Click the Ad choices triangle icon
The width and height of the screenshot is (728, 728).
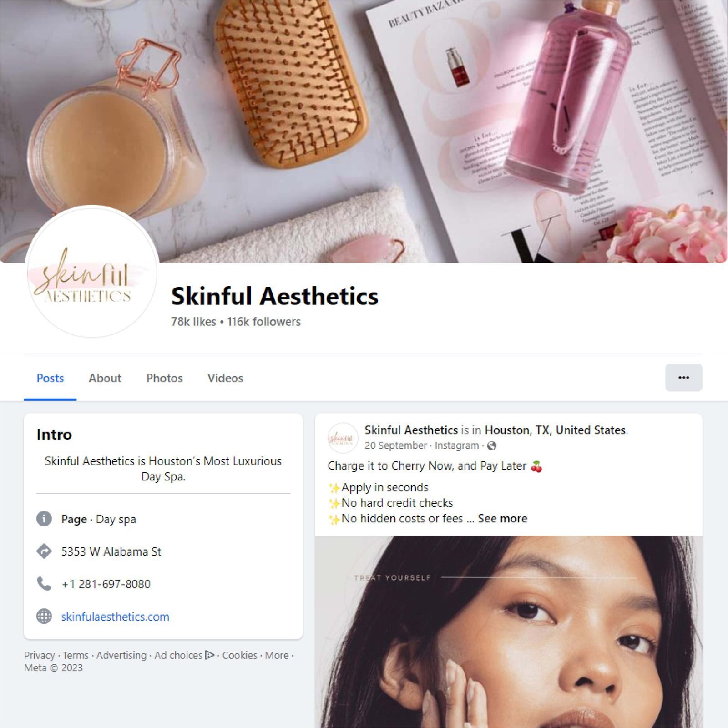point(209,655)
